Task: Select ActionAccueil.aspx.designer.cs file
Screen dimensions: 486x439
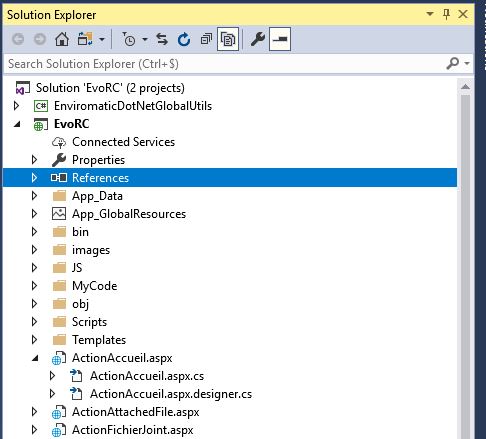Action: click(x=171, y=394)
